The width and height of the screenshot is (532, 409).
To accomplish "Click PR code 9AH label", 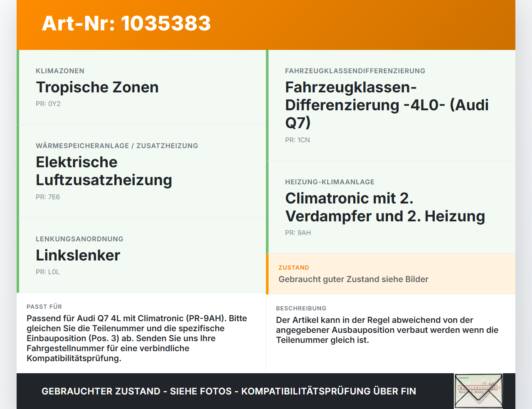I will (x=298, y=233).
